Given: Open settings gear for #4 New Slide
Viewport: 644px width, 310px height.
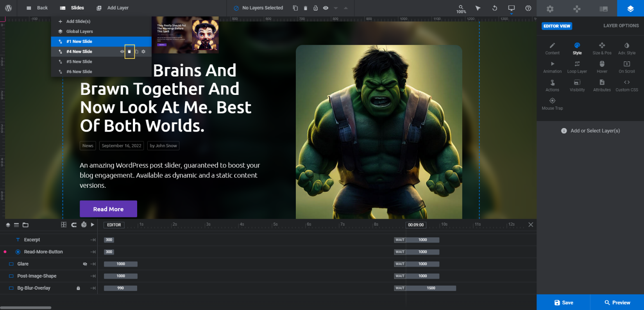Looking at the screenshot, I should [x=143, y=52].
